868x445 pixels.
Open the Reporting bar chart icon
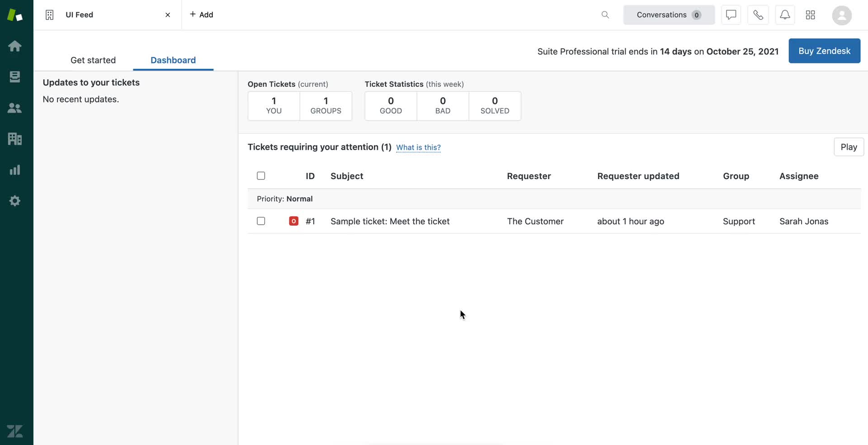[14, 170]
